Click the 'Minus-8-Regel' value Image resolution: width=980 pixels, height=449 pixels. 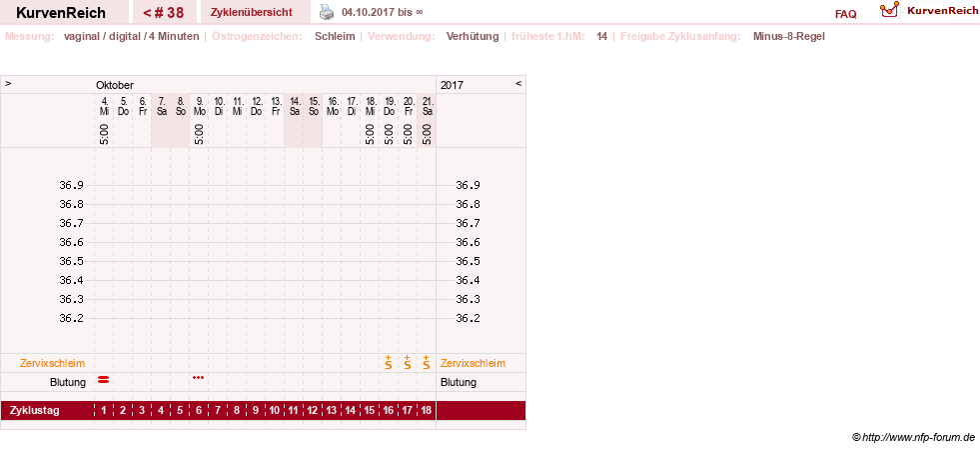pos(789,36)
